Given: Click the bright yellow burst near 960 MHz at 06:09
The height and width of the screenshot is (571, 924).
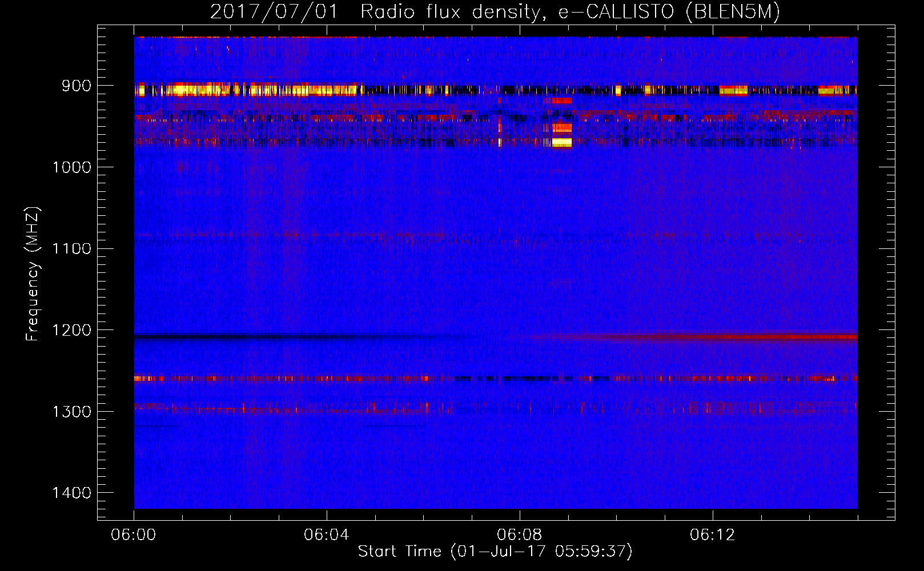Looking at the screenshot, I should [562, 142].
